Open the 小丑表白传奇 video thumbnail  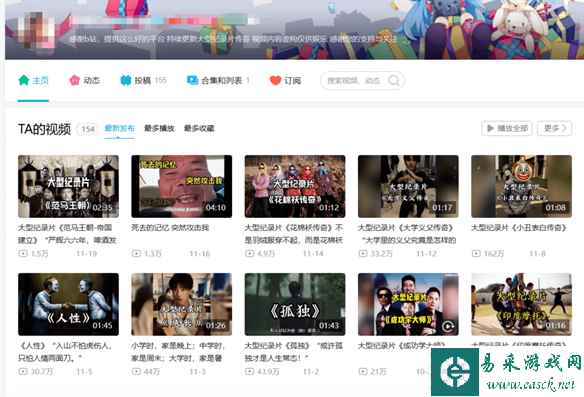point(521,186)
